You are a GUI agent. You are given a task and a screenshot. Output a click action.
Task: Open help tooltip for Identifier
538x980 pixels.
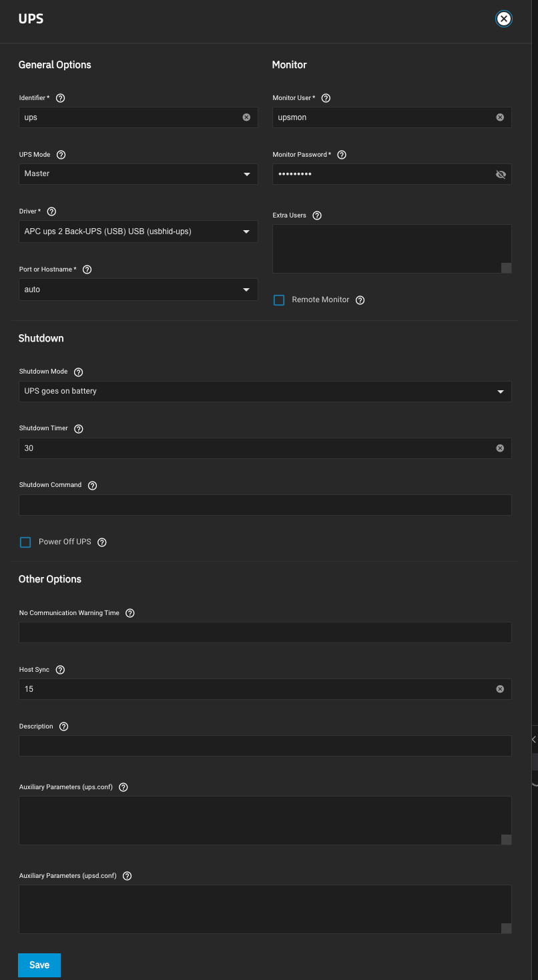(x=61, y=98)
